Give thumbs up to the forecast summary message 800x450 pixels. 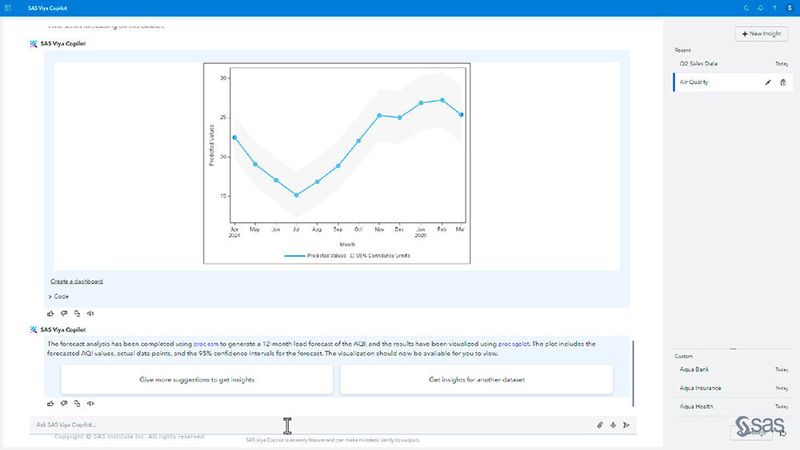(51, 403)
